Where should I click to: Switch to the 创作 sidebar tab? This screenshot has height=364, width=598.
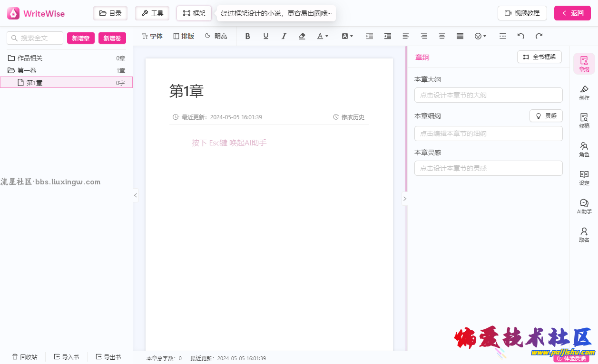coord(584,92)
